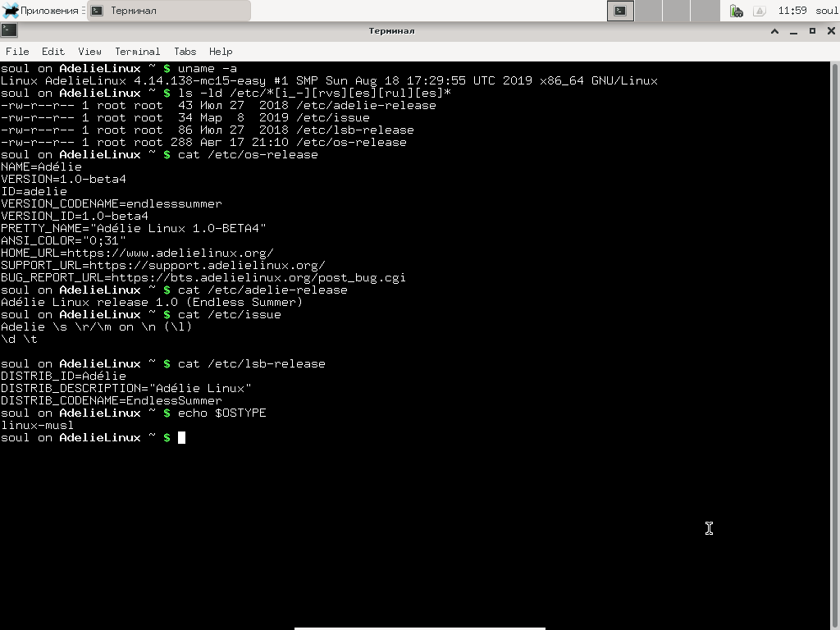840x630 pixels.
Task: Click the "\d \t" line
Action: click(19, 339)
